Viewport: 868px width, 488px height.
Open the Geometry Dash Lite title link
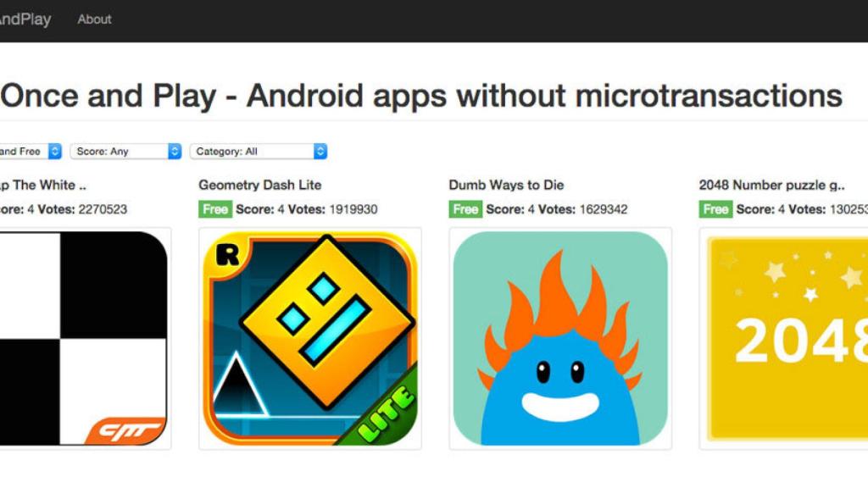[x=260, y=185]
